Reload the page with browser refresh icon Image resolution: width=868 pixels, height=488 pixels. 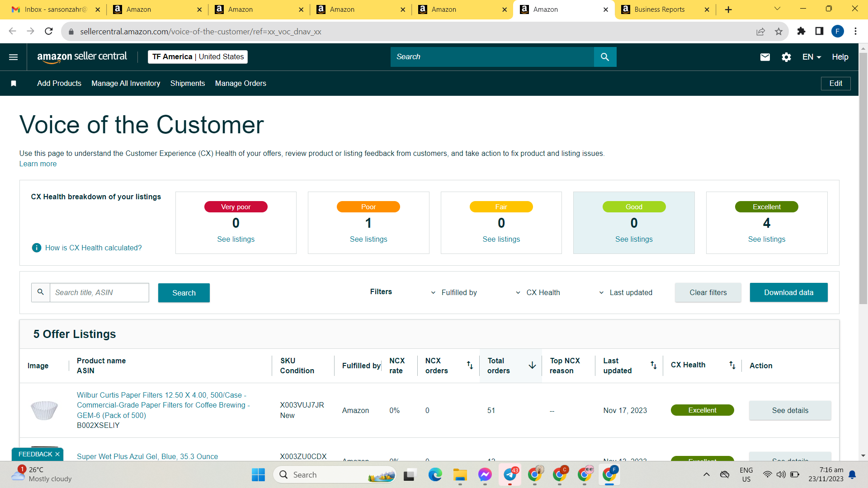tap(49, 31)
